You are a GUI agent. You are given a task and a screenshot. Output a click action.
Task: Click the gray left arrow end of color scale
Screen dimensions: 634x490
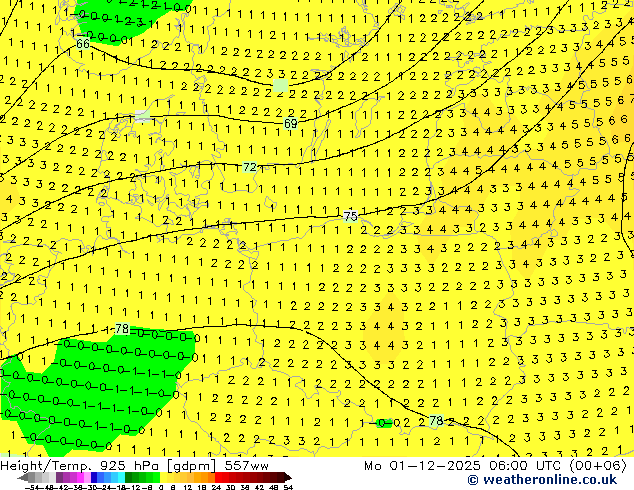[x=23, y=477]
